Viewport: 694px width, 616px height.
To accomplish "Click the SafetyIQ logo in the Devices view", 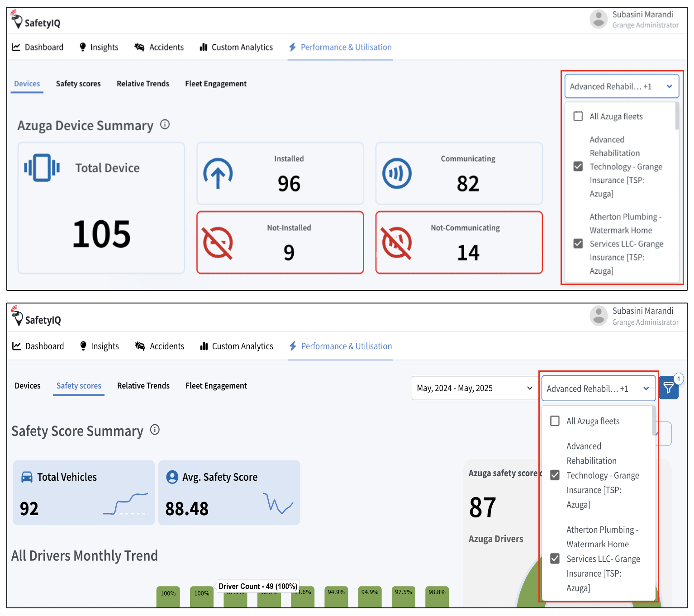I will click(36, 20).
